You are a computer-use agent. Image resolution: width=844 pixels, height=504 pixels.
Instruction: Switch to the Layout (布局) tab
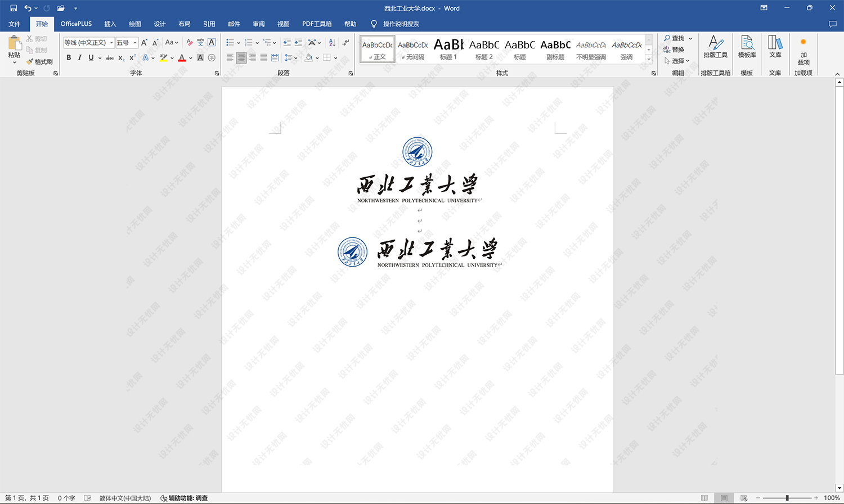click(185, 24)
